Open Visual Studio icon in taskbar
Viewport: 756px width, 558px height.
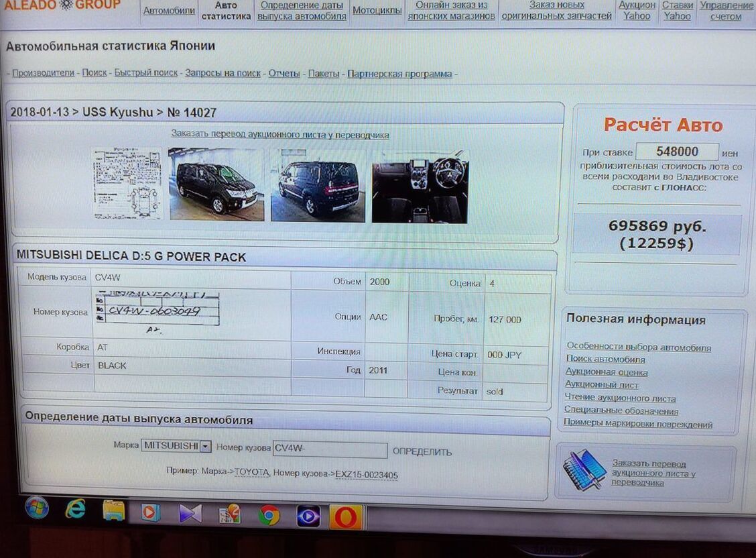[190, 514]
